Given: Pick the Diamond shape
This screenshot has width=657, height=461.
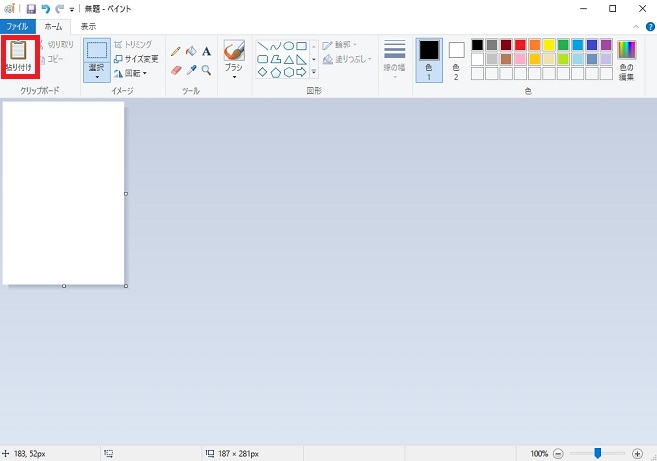Looking at the screenshot, I should click(262, 72).
